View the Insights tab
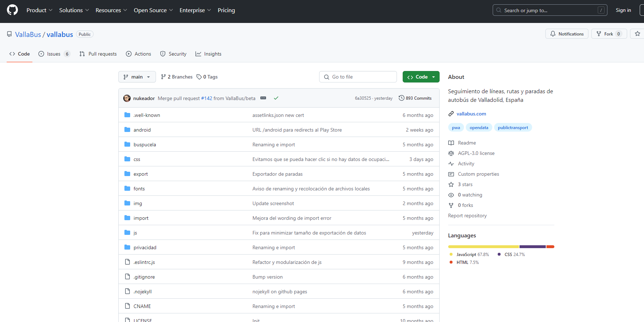Viewport: 644px width, 322px height. [x=208, y=54]
